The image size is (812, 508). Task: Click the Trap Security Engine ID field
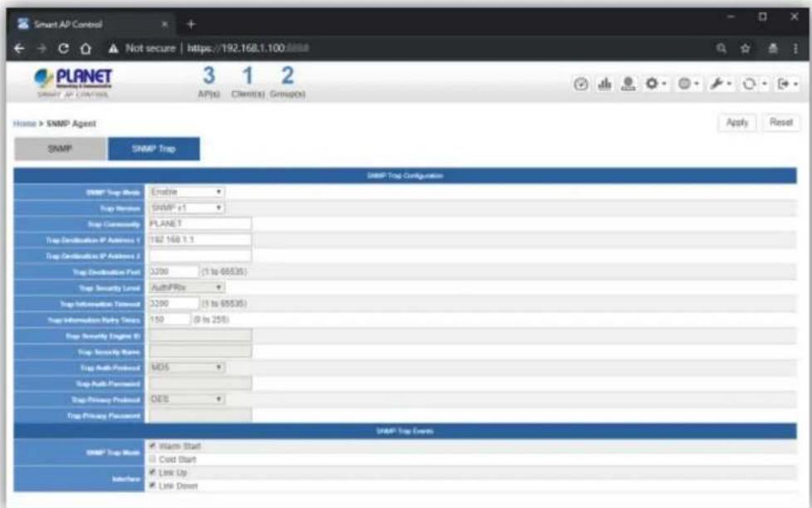(x=200, y=335)
